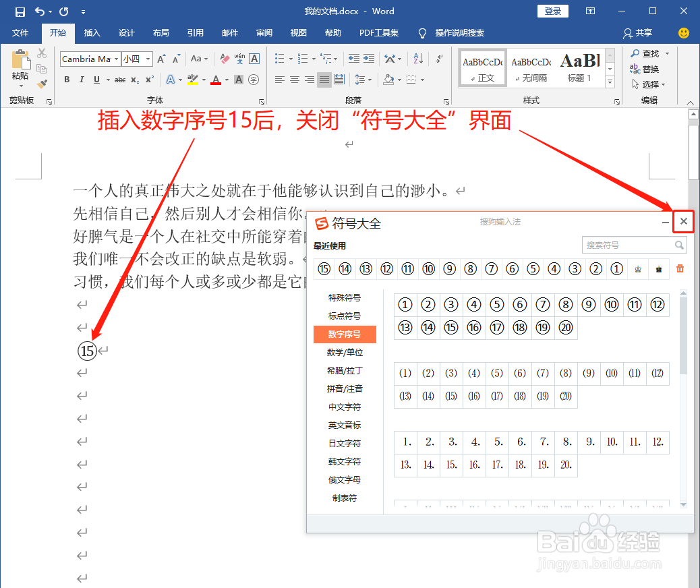The width and height of the screenshot is (700, 588).
Task: Switch to the 插入 ribbon tab
Action: (92, 33)
